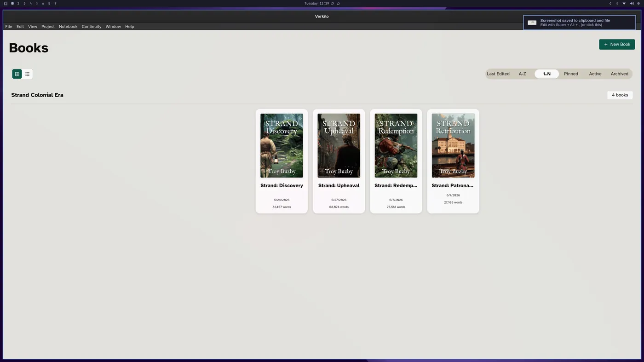Open the Continuity menu
Screen dimensions: 644x362
[x=92, y=27]
